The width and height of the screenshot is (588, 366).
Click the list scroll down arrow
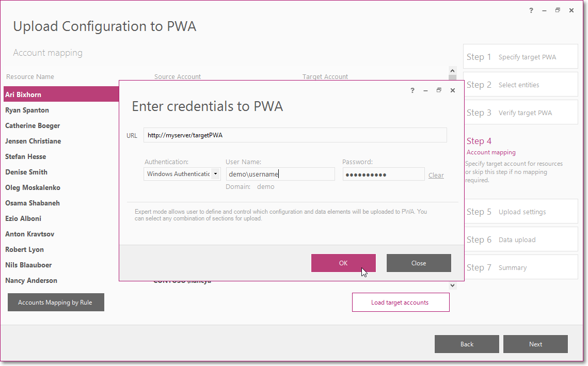[452, 285]
